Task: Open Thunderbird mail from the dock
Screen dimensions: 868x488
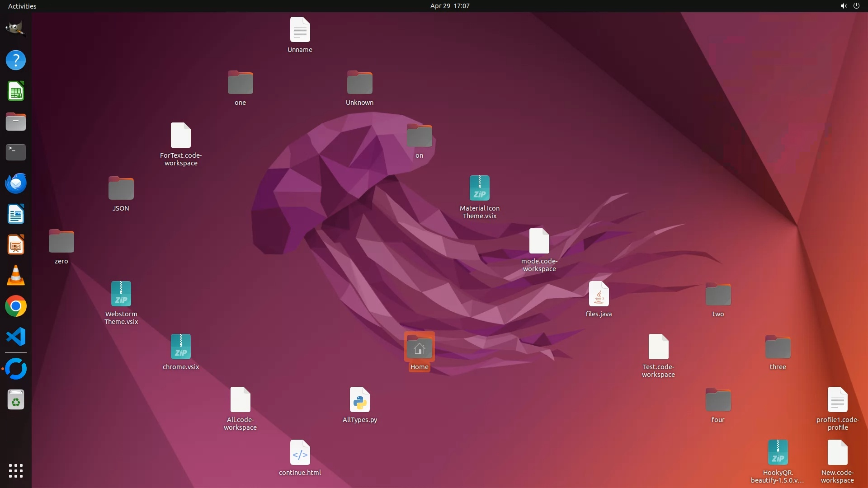Action: [x=15, y=183]
